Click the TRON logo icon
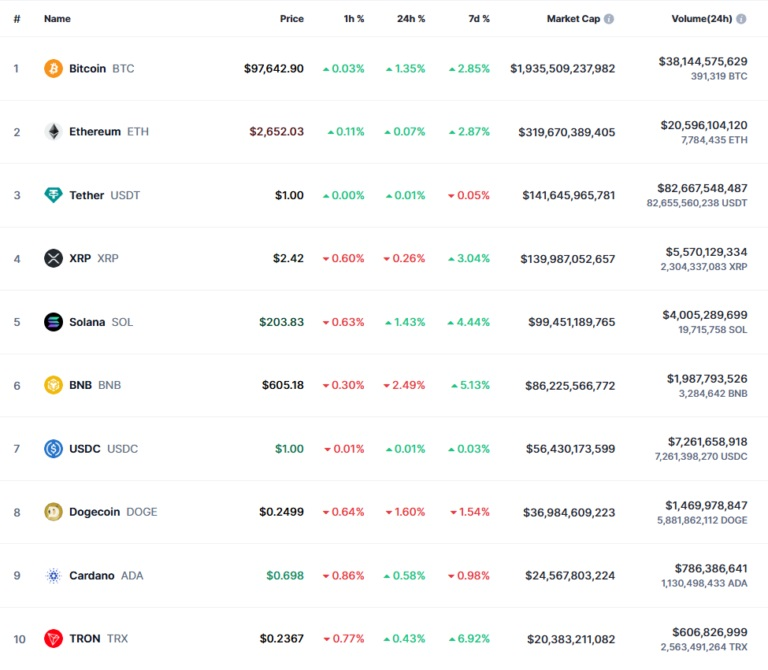This screenshot has height=670, width=768. [53, 639]
